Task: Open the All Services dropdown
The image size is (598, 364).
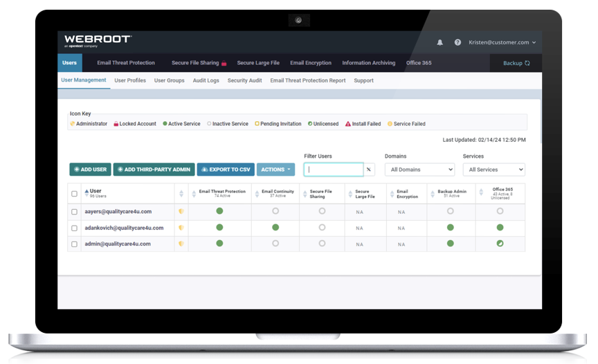Action: click(x=494, y=170)
